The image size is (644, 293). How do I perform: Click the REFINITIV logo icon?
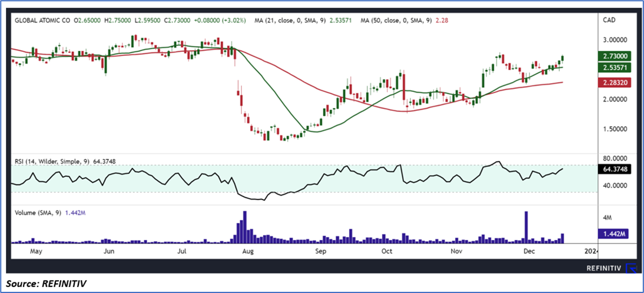pos(631,268)
